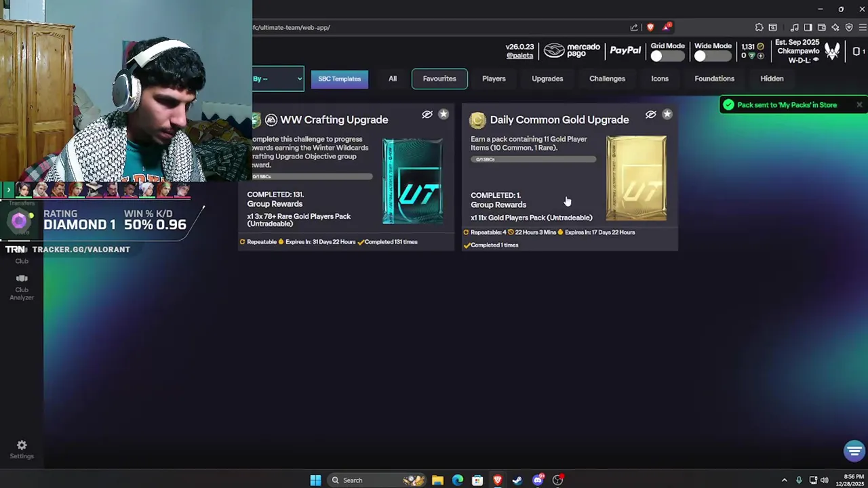Screen dimensions: 868x488
Task: Switch to the Upgrades filter tab
Action: coord(547,79)
